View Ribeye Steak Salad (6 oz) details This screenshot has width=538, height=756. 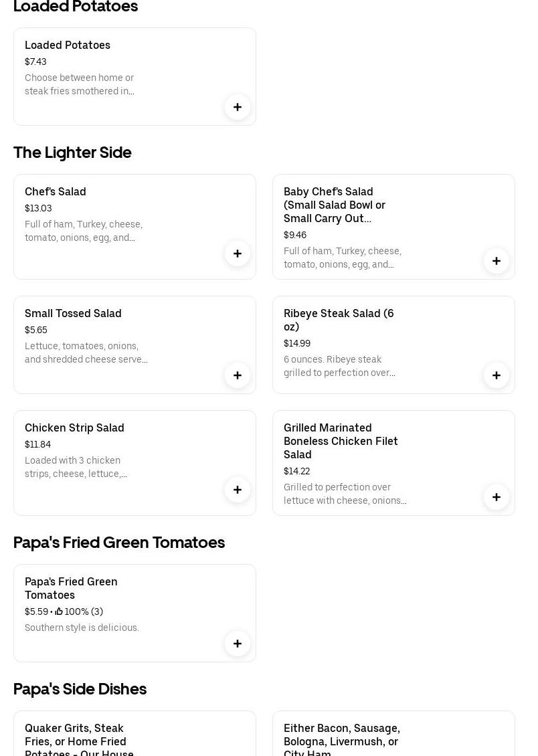pyautogui.click(x=339, y=320)
